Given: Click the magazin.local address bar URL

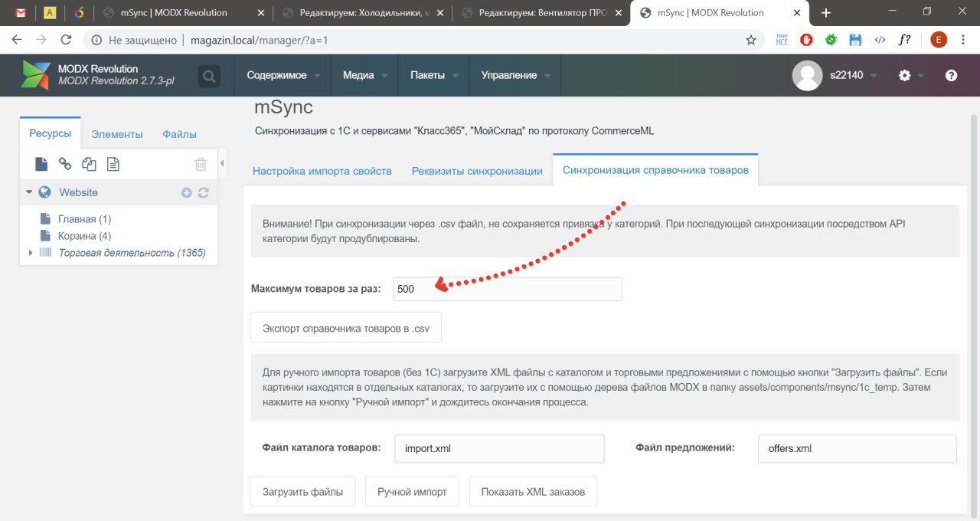Looking at the screenshot, I should coord(259,40).
